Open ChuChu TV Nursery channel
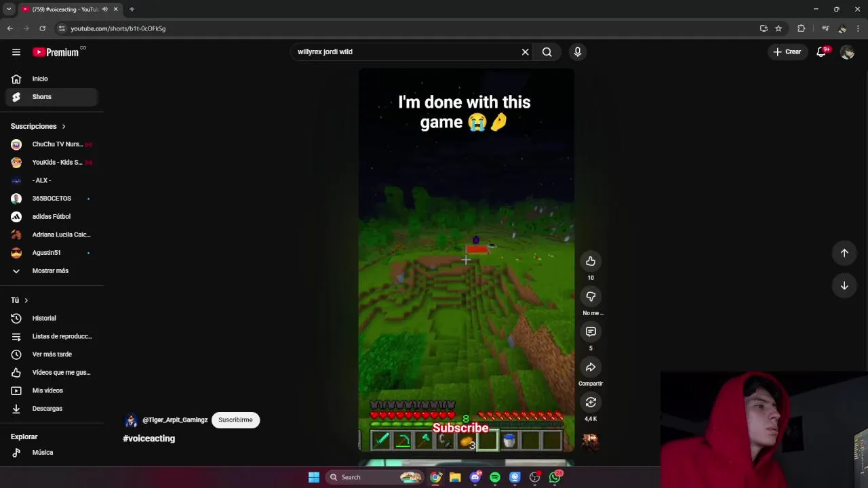 [52, 144]
